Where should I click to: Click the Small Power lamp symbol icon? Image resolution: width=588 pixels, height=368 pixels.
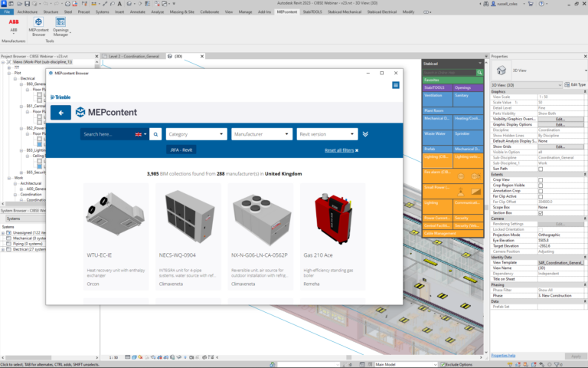pyautogui.click(x=460, y=192)
